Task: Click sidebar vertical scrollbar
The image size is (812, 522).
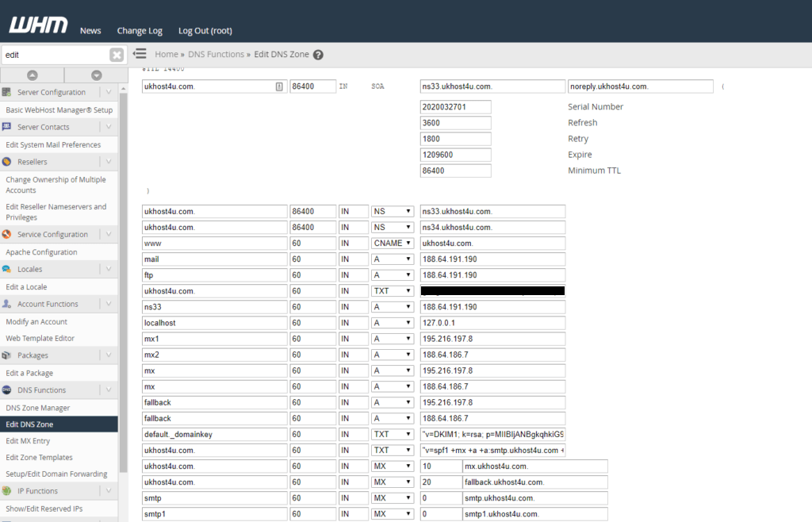Action: coord(123,282)
